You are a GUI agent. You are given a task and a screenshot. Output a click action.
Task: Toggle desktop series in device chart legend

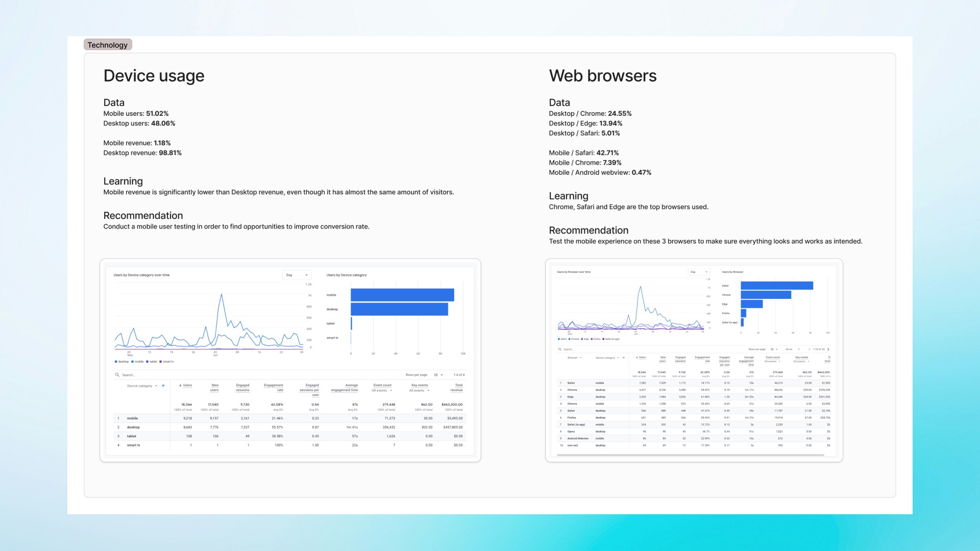coord(122,362)
